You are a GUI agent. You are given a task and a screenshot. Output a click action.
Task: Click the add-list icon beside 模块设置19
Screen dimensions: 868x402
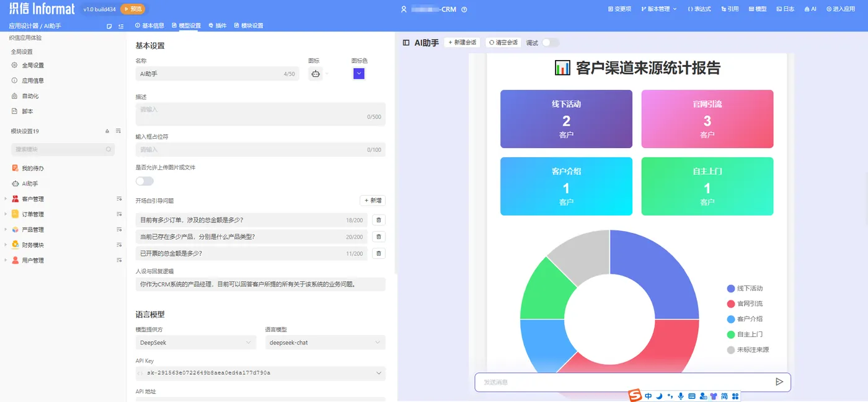(x=118, y=131)
